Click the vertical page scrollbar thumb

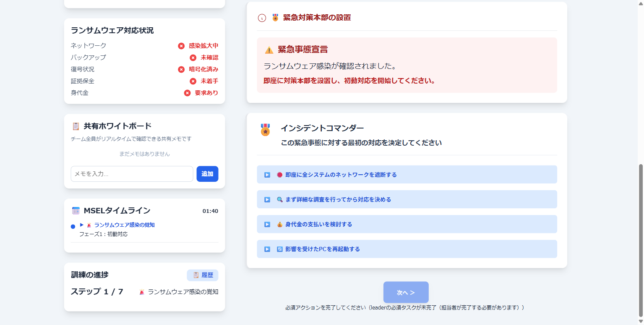(641, 240)
